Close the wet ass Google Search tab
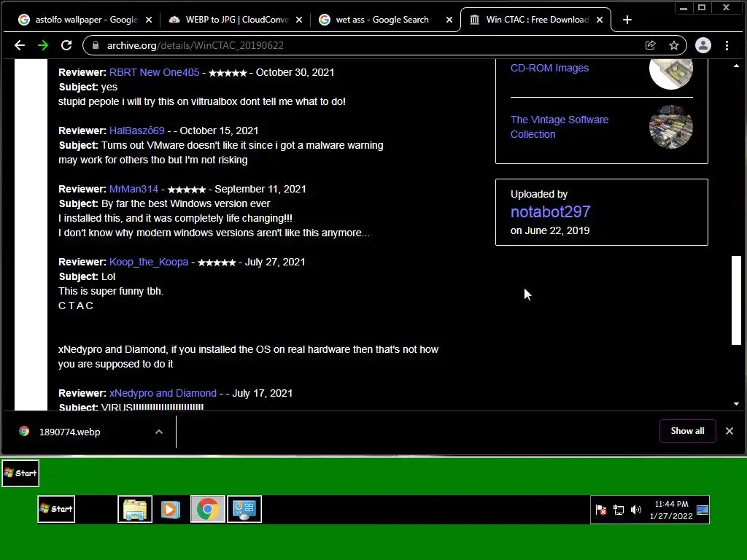 [449, 20]
